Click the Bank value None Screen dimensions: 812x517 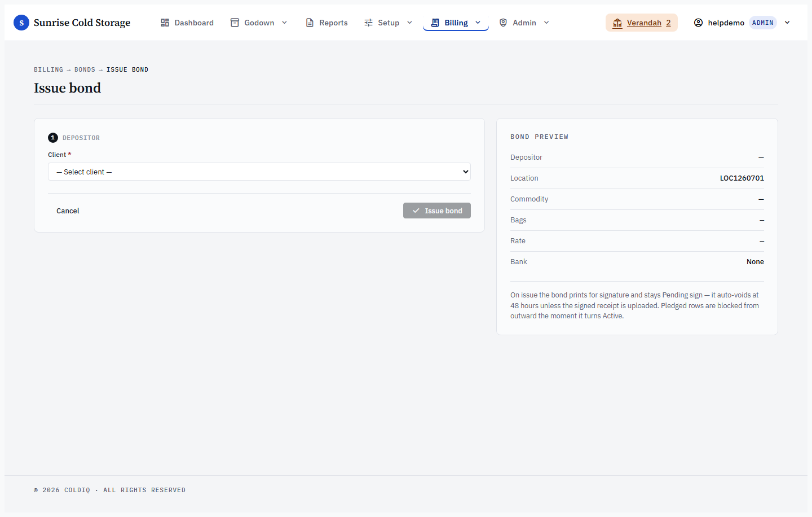coord(755,261)
